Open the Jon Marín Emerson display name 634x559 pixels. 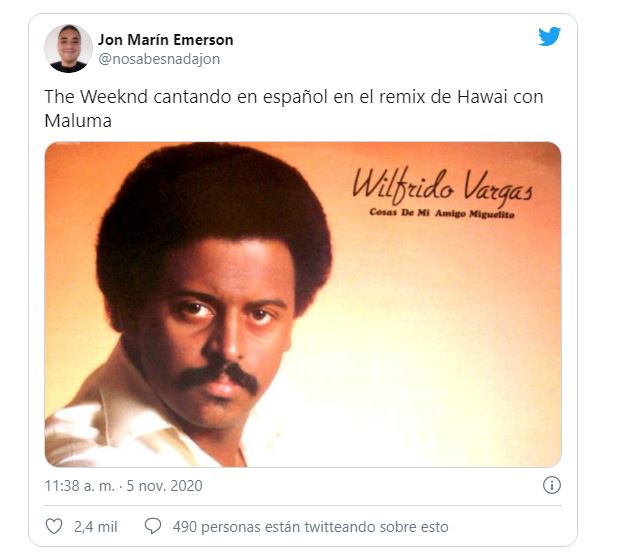(166, 40)
